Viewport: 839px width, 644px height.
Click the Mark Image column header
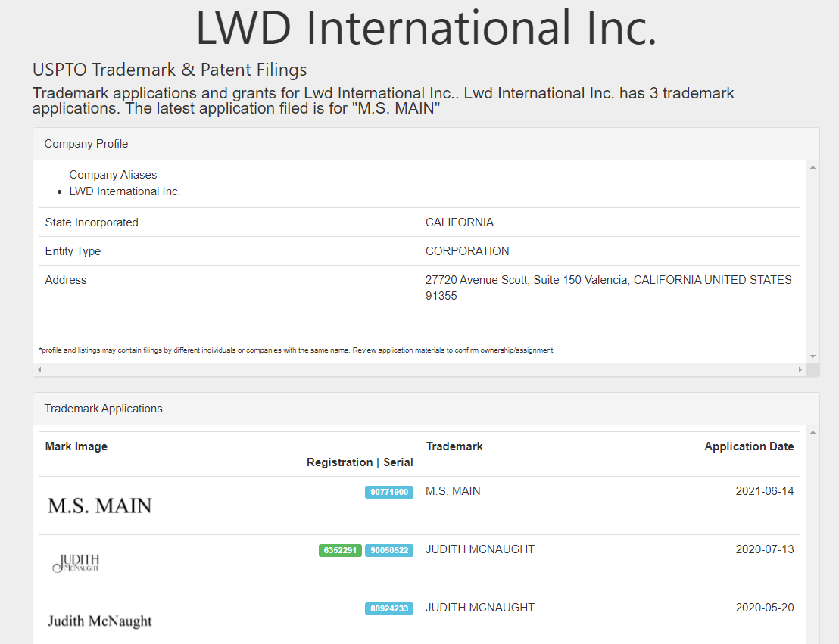coord(76,446)
